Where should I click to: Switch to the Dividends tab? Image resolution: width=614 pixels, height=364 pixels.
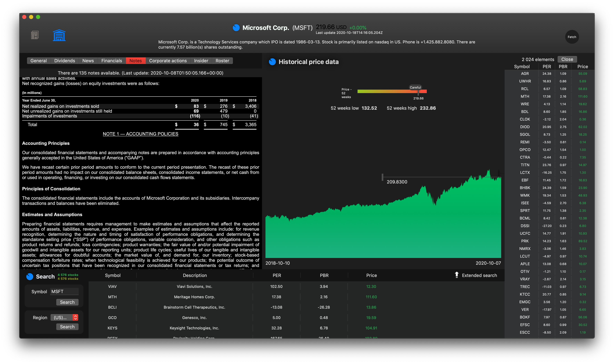pos(65,61)
